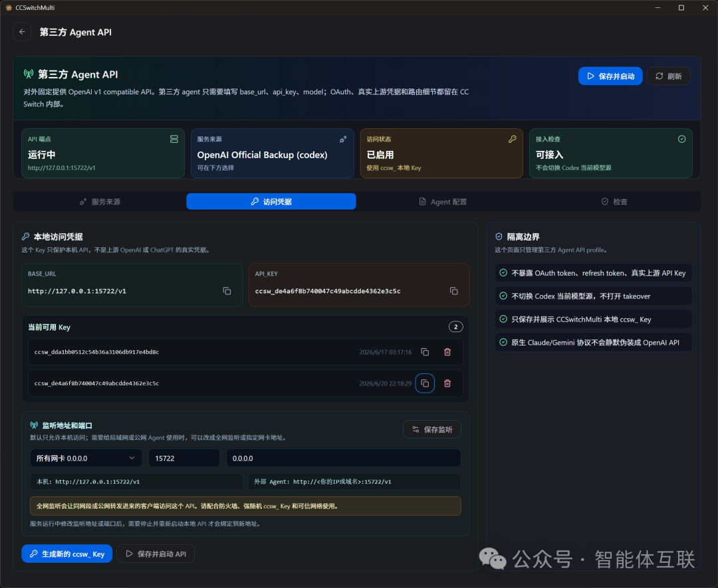Image resolution: width=718 pixels, height=588 pixels.
Task: Click the plug icon in 服务来源 card
Action: click(x=343, y=139)
